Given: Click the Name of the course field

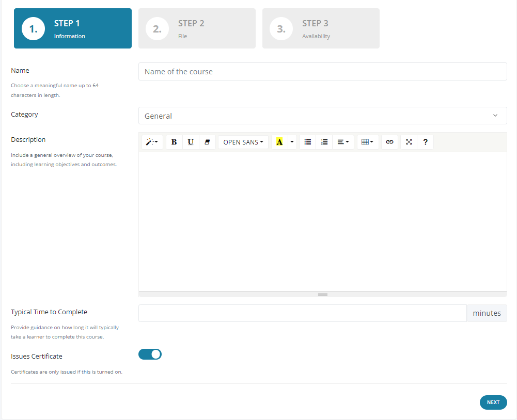Looking at the screenshot, I should [x=322, y=72].
